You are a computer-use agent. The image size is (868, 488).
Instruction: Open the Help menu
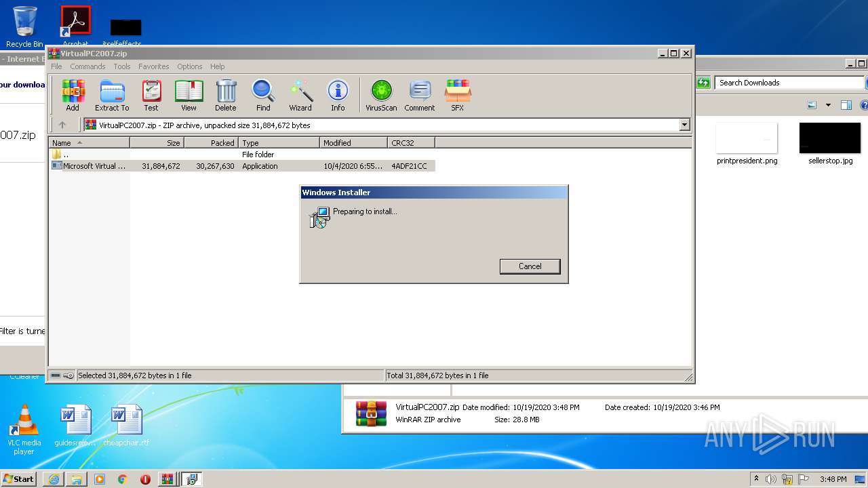pos(217,66)
